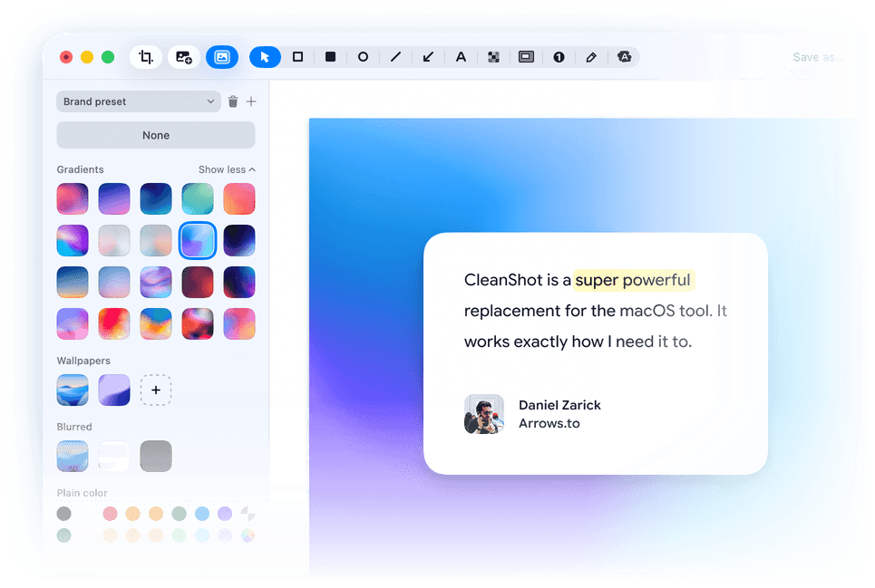This screenshot has height=588, width=875.
Task: Select the outlined rectangle tool
Action: point(298,57)
